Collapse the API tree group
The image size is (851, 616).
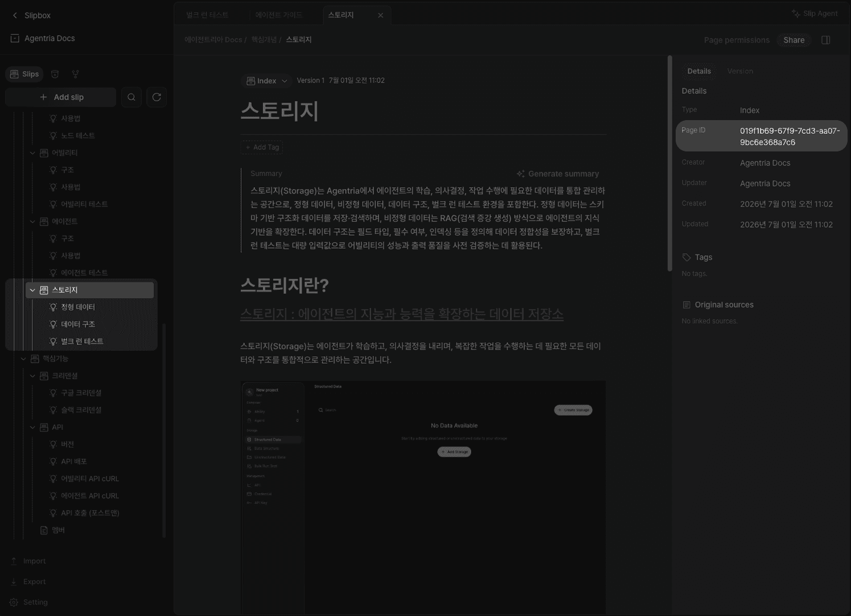pyautogui.click(x=32, y=427)
